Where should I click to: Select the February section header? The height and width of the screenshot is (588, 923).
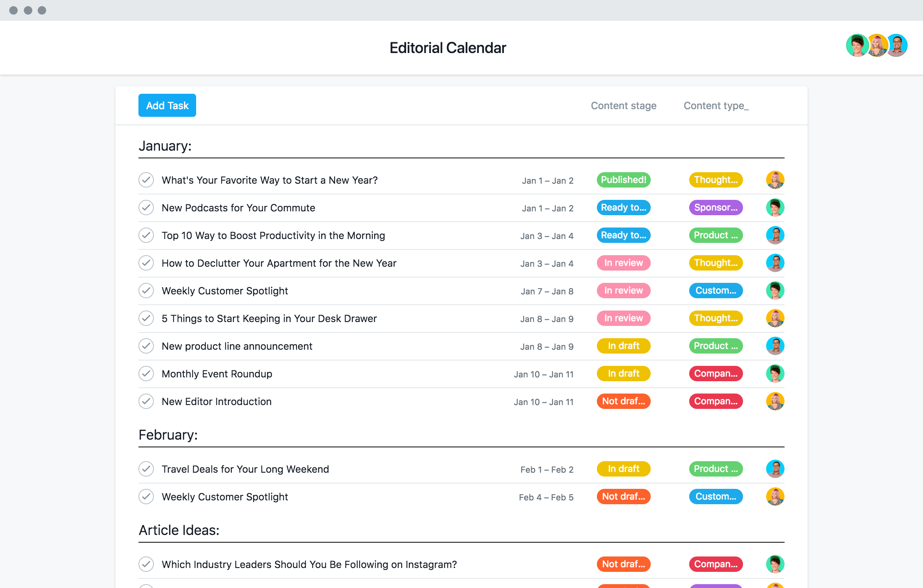tap(168, 433)
